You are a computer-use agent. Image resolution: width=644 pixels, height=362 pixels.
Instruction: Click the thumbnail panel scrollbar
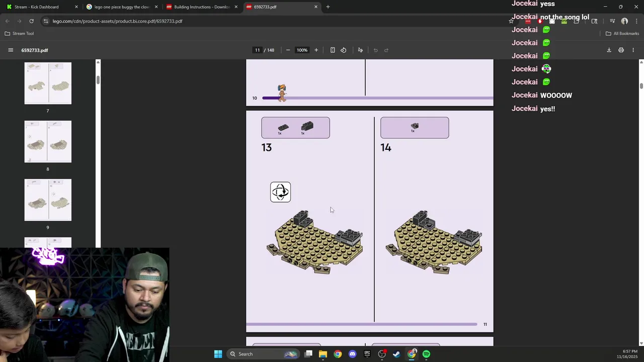98,80
